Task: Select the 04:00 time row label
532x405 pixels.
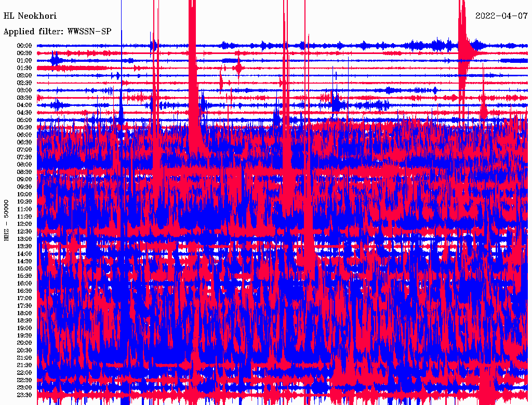Action: (24, 105)
